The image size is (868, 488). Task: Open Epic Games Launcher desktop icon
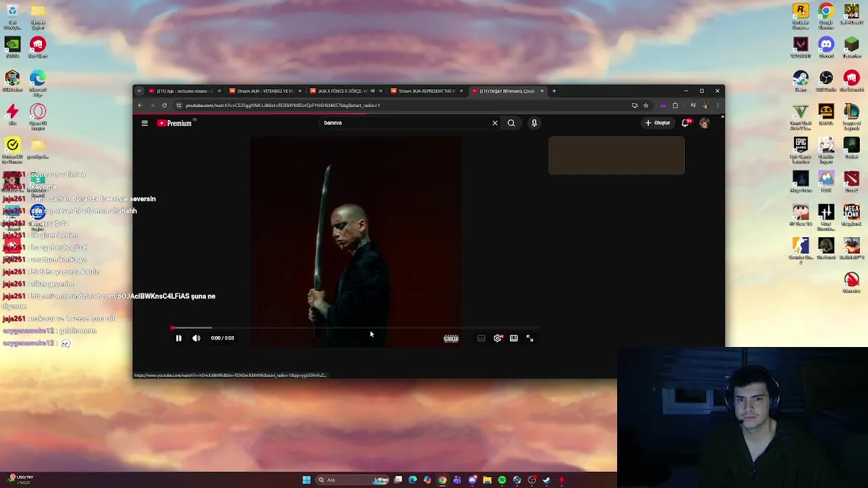click(x=801, y=148)
